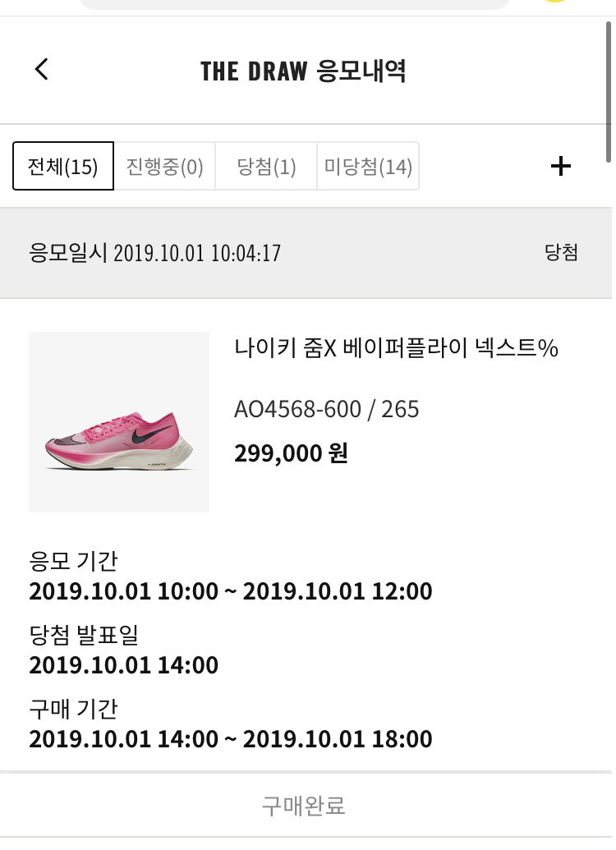Click the 구매완료 button
Viewport: 616px width, 850px height.
[304, 806]
